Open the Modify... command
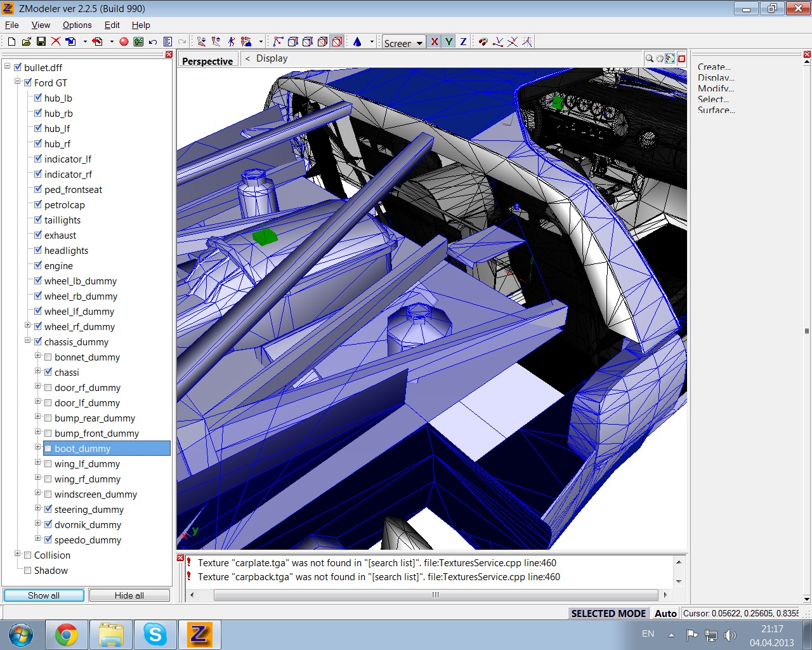Viewport: 812px width, 650px height. [x=716, y=88]
